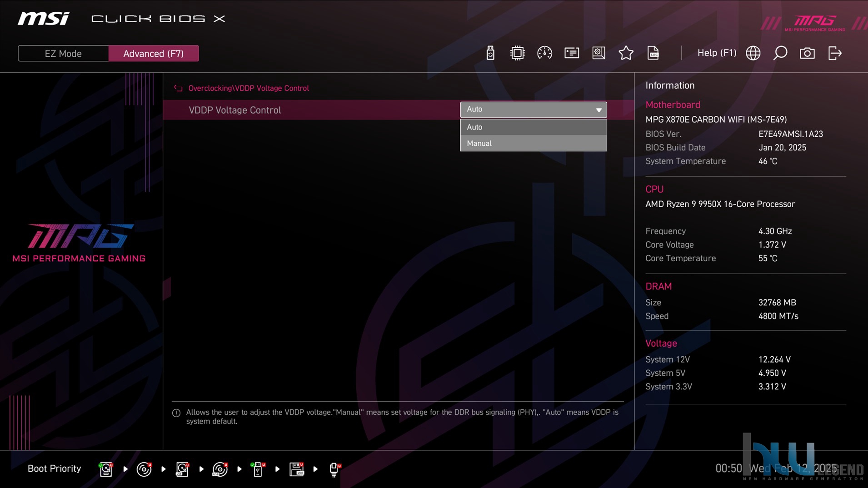This screenshot has width=868, height=488.
Task: Click DRAM size value 32768 MB
Action: 777,303
